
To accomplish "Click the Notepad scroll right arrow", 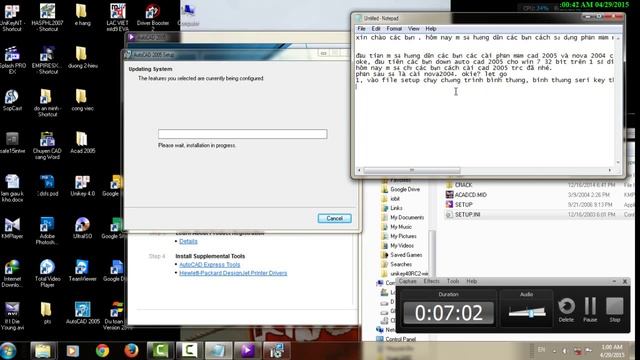I will [610, 170].
